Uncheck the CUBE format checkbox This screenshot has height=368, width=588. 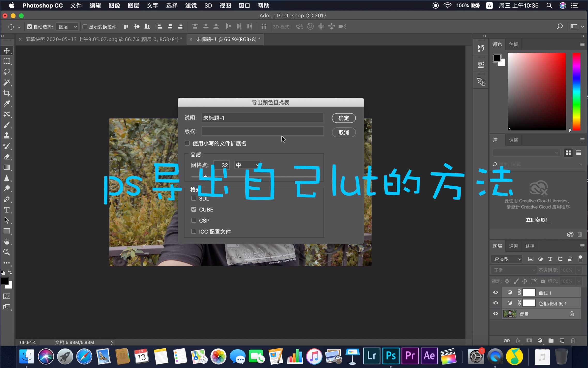pos(194,209)
